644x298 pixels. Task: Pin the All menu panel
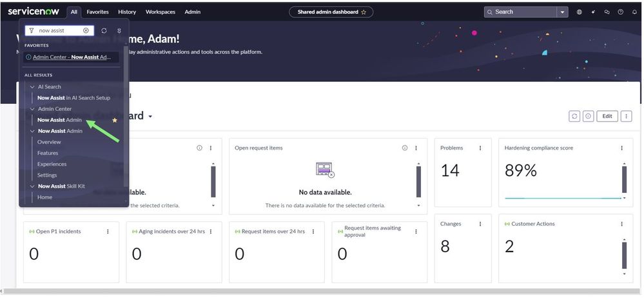[119, 30]
